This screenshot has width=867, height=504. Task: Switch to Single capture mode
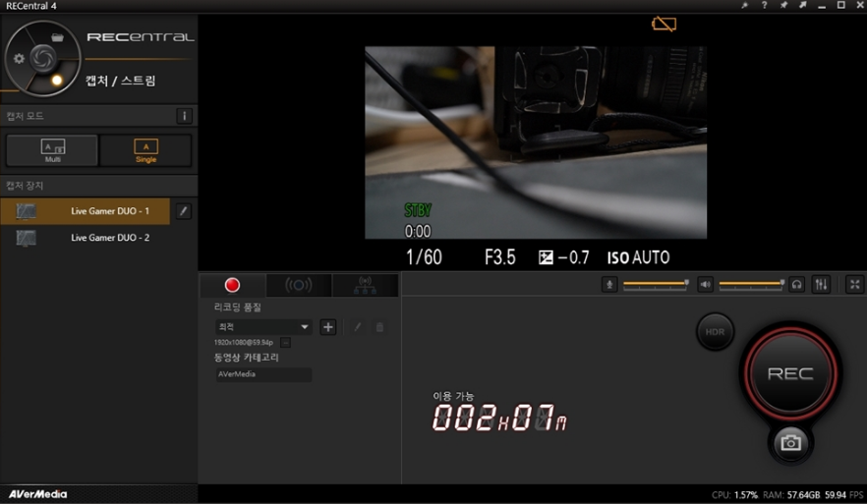tap(145, 149)
